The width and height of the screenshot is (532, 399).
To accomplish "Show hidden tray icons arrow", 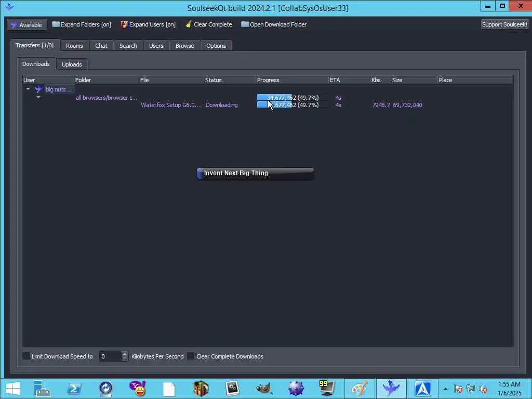I will [x=445, y=389].
